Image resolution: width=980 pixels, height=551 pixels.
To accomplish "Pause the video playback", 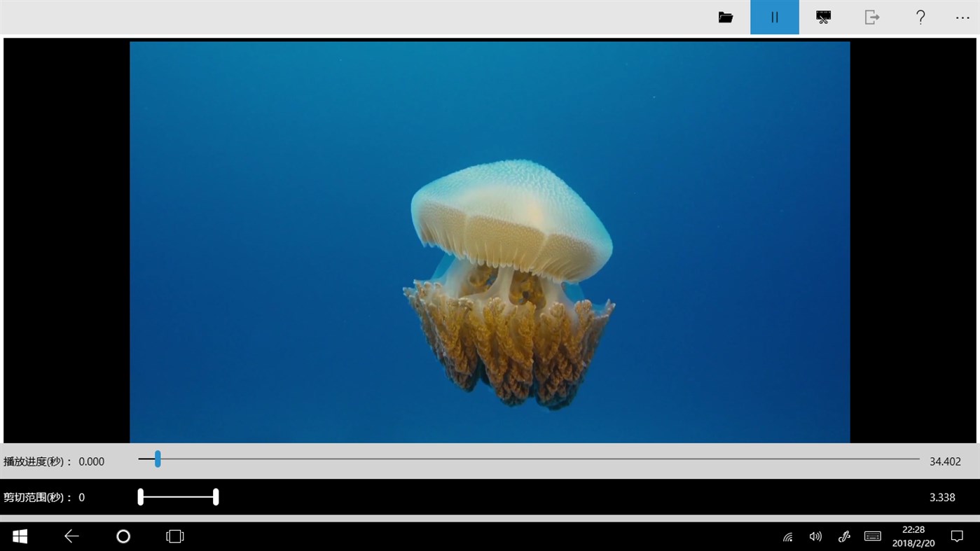I will click(x=775, y=18).
